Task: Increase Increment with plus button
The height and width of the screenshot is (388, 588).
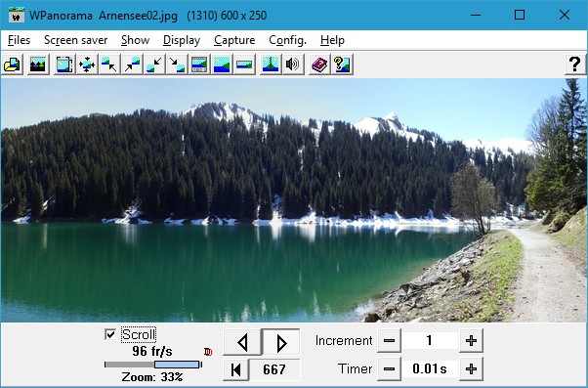Action: tap(471, 341)
